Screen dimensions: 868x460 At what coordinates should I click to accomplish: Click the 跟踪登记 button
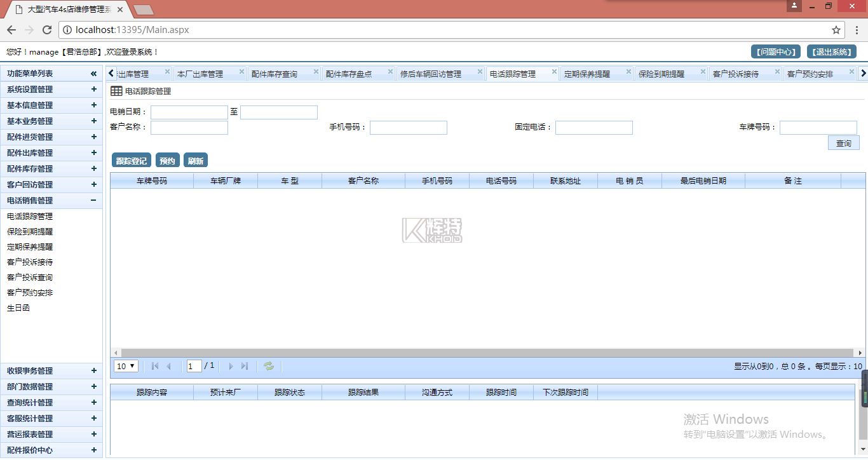(131, 161)
